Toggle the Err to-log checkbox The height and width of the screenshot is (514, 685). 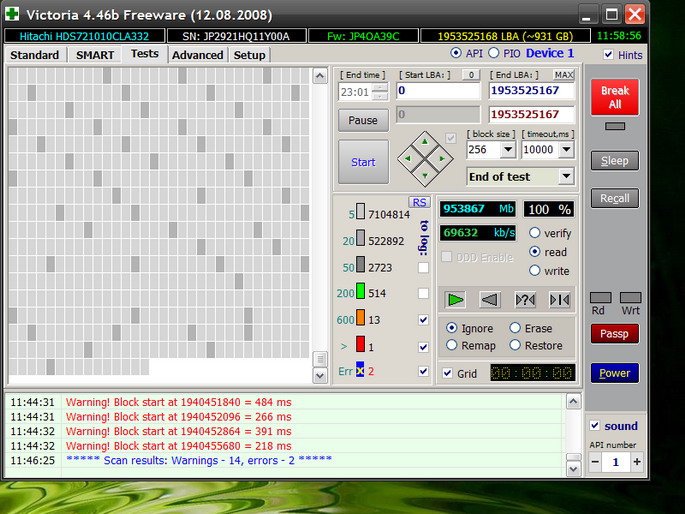[x=423, y=371]
